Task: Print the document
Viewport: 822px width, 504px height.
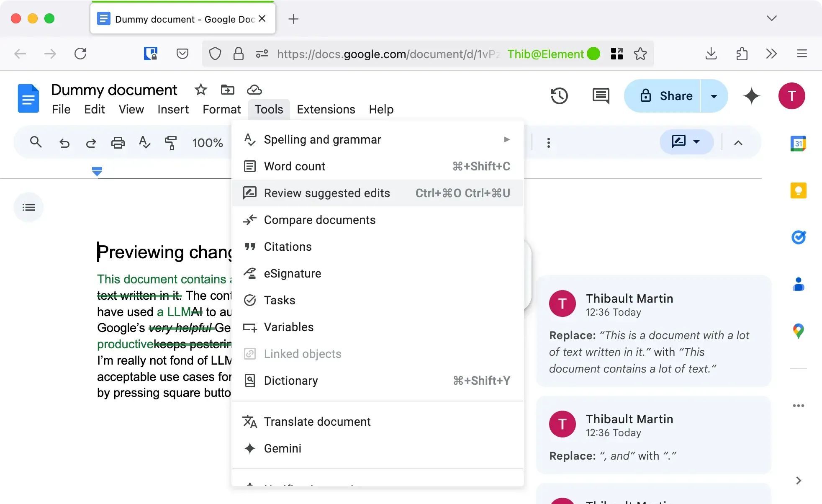Action: tap(118, 142)
